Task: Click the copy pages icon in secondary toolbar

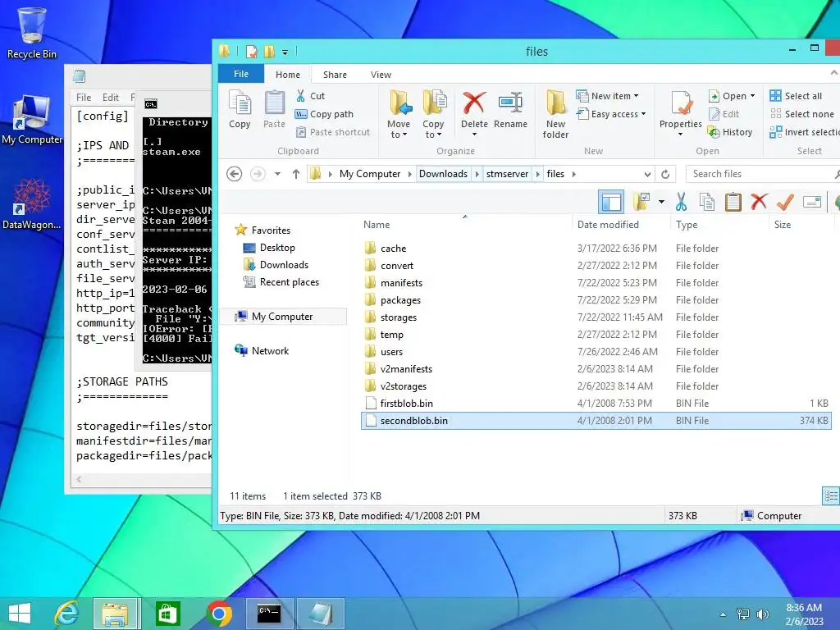Action: pyautogui.click(x=707, y=202)
